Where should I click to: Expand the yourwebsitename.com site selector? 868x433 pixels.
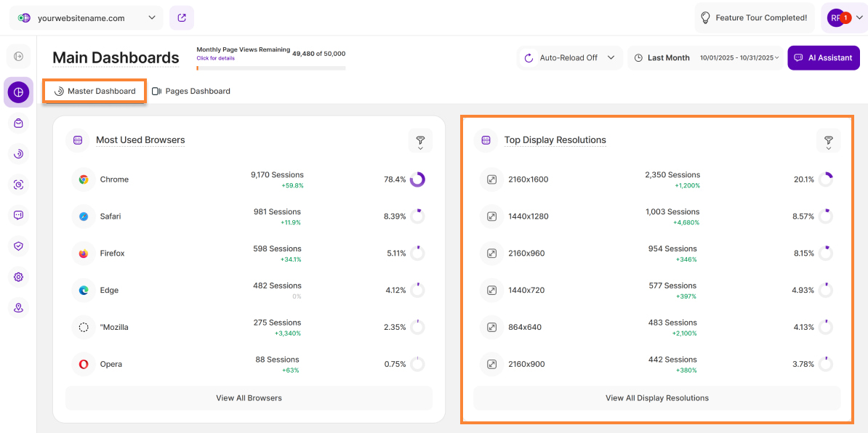click(x=87, y=18)
